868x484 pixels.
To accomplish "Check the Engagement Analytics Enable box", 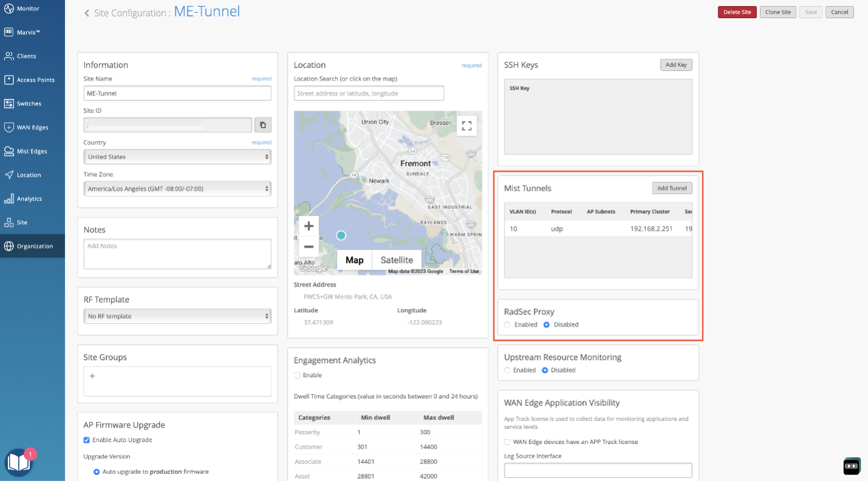I will pyautogui.click(x=297, y=375).
